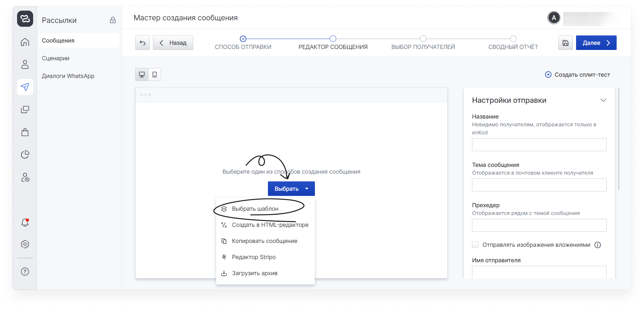Open the contacts person icon
This screenshot has height=309, width=644.
(x=25, y=64)
